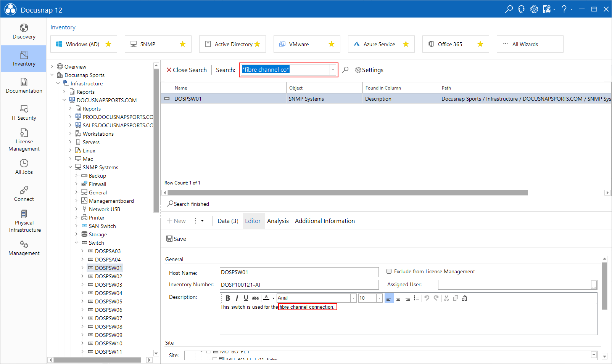Switch to the Editor tab
Image resolution: width=612 pixels, height=364 pixels.
253,221
